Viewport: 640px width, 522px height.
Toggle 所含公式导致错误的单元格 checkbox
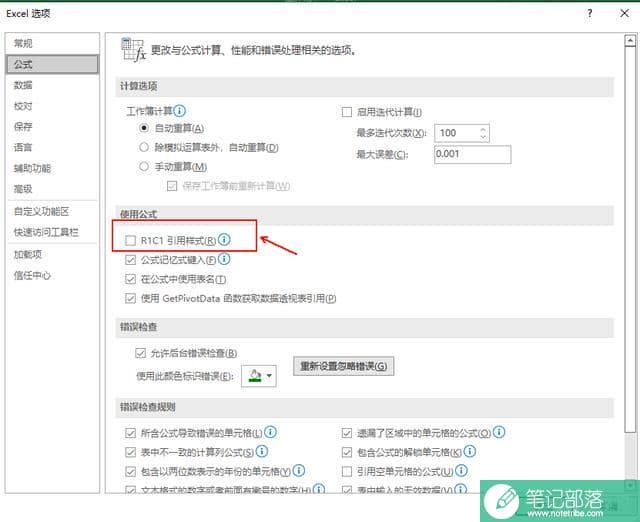130,433
